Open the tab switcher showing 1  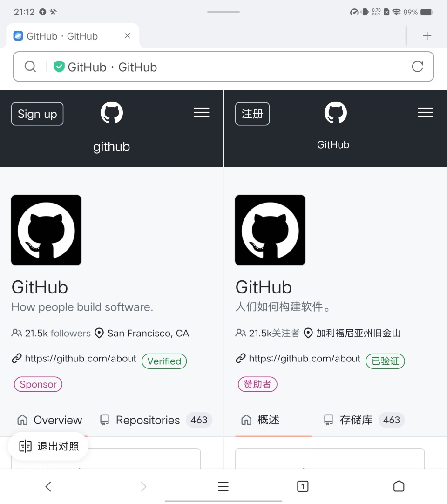(x=303, y=486)
